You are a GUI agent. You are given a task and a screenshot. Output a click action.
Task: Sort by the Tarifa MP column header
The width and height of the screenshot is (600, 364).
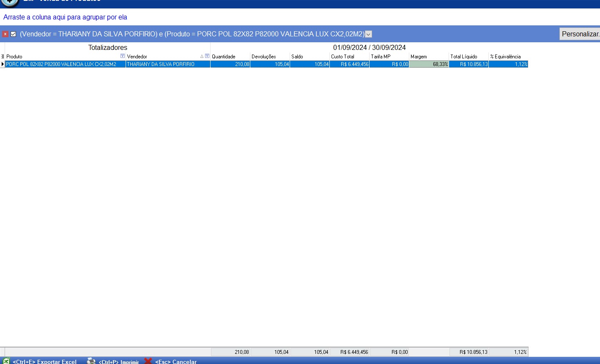pyautogui.click(x=389, y=56)
